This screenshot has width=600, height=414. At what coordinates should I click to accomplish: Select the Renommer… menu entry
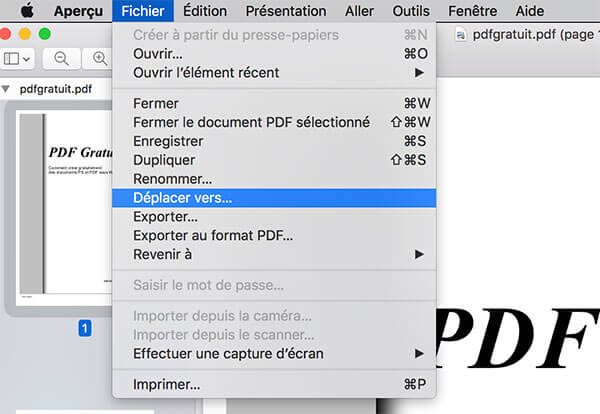(x=274, y=179)
